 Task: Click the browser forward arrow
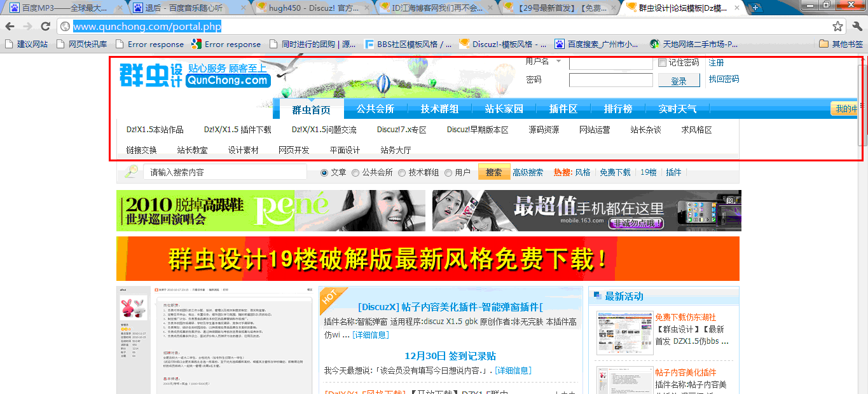27,26
